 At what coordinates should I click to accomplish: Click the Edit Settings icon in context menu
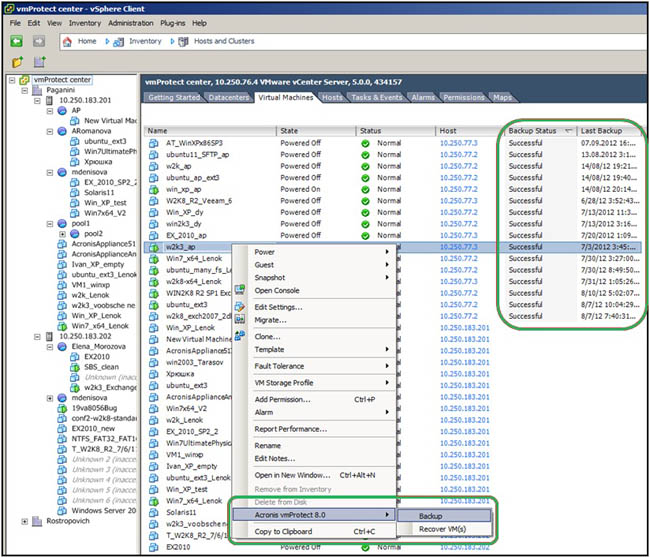[240, 307]
